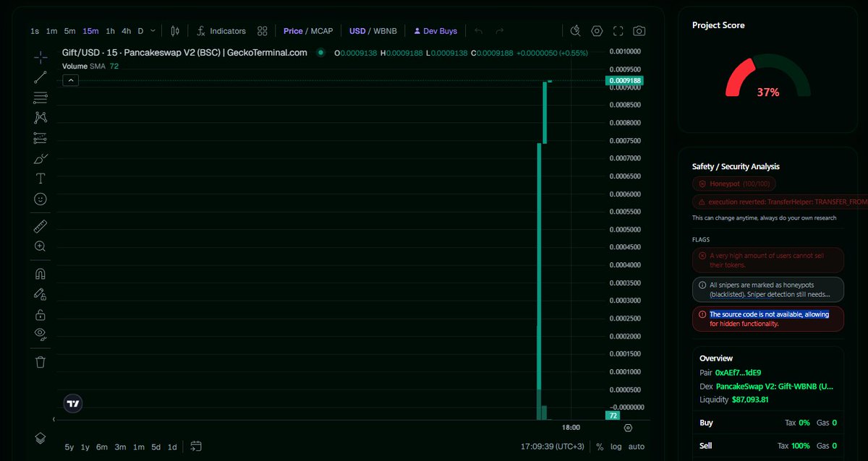This screenshot has height=461, width=868.
Task: Collapse the left drawing toolbar arrow
Action: 54,419
